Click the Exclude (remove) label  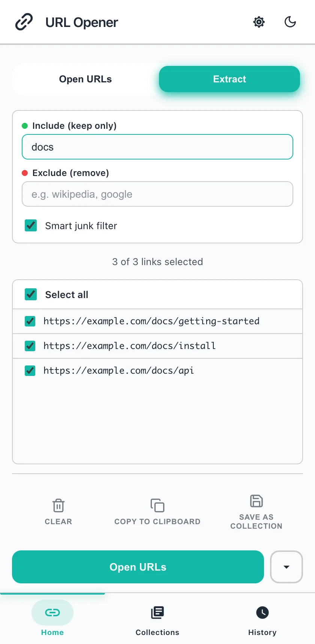(x=70, y=173)
